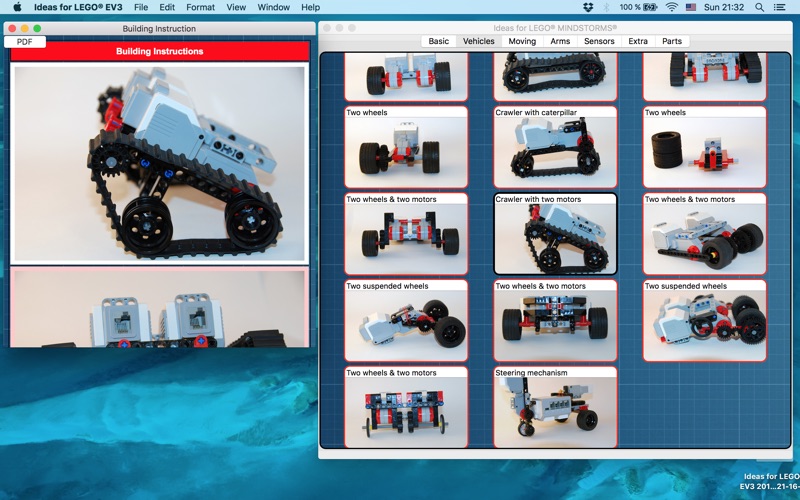The image size is (800, 500).
Task: Open the File menu
Action: [141, 7]
